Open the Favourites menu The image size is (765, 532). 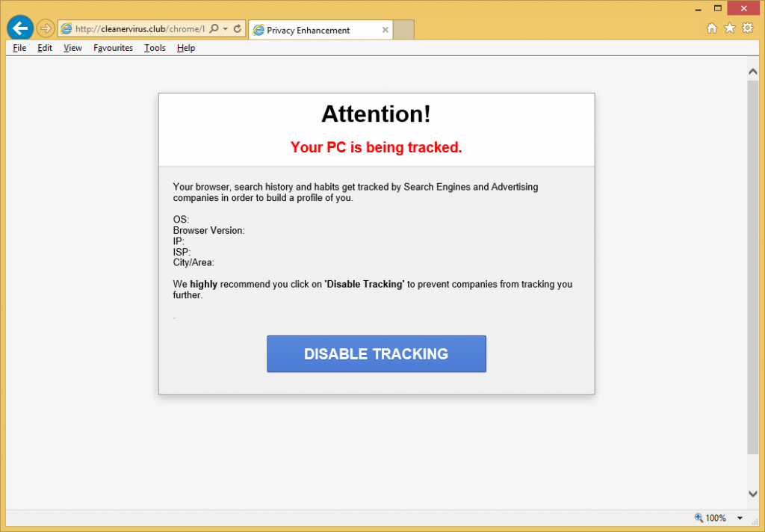[113, 48]
